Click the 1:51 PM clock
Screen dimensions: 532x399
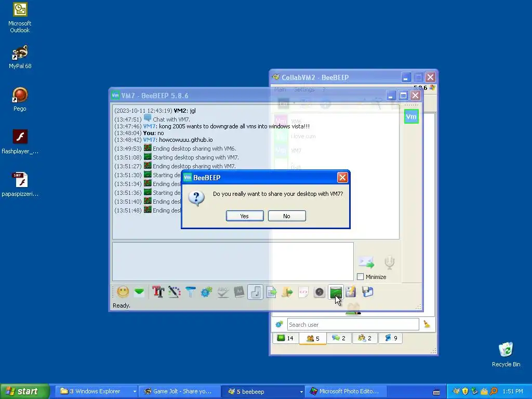click(513, 392)
